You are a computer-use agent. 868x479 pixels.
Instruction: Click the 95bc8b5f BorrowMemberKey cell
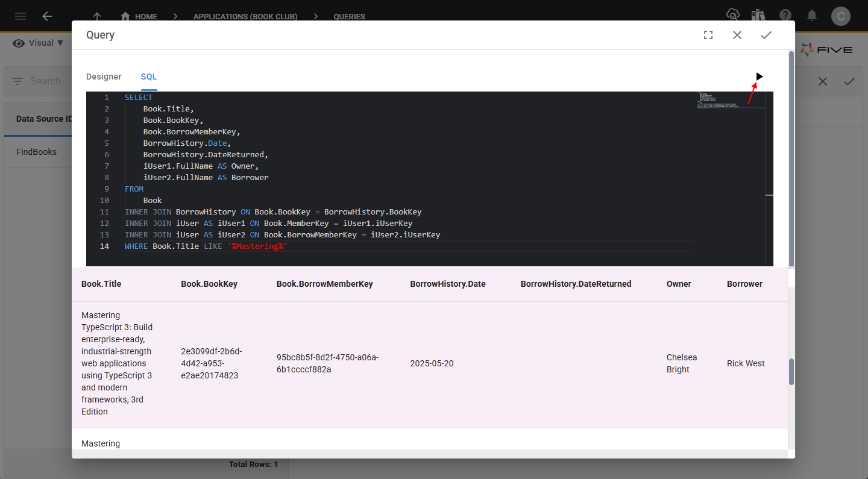coord(328,363)
